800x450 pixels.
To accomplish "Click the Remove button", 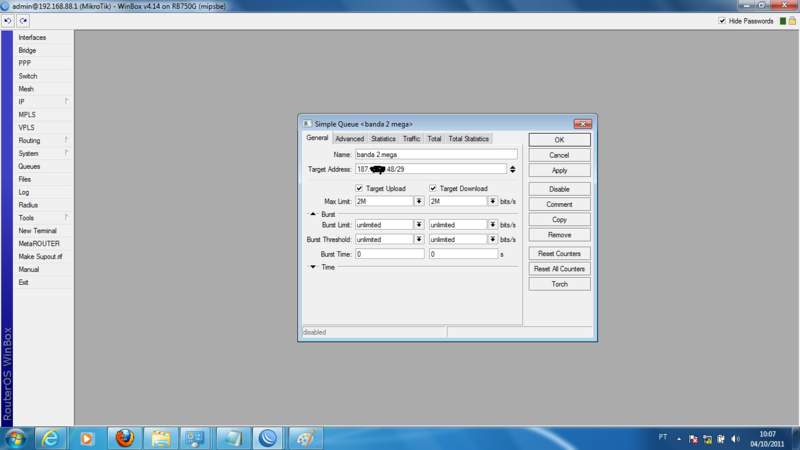I will coord(559,235).
